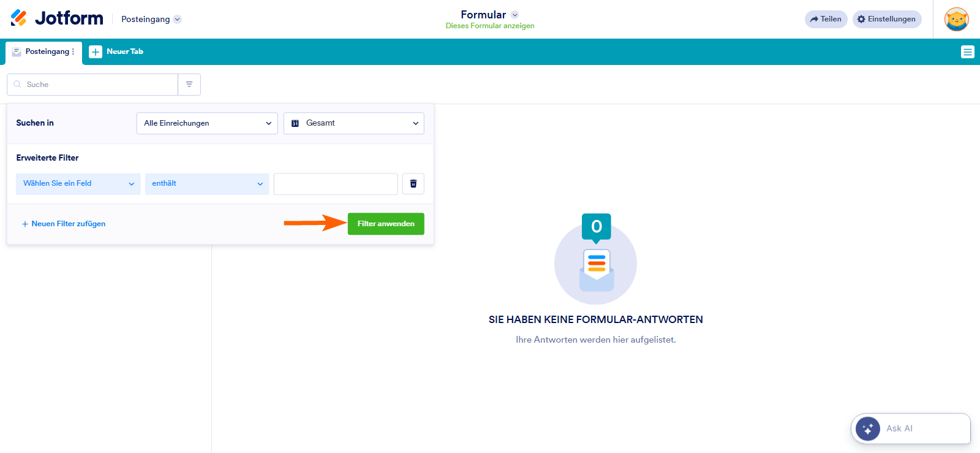Screen dimensions: 980x453
Task: Click the calendar icon in Gesamt
Action: (x=295, y=123)
